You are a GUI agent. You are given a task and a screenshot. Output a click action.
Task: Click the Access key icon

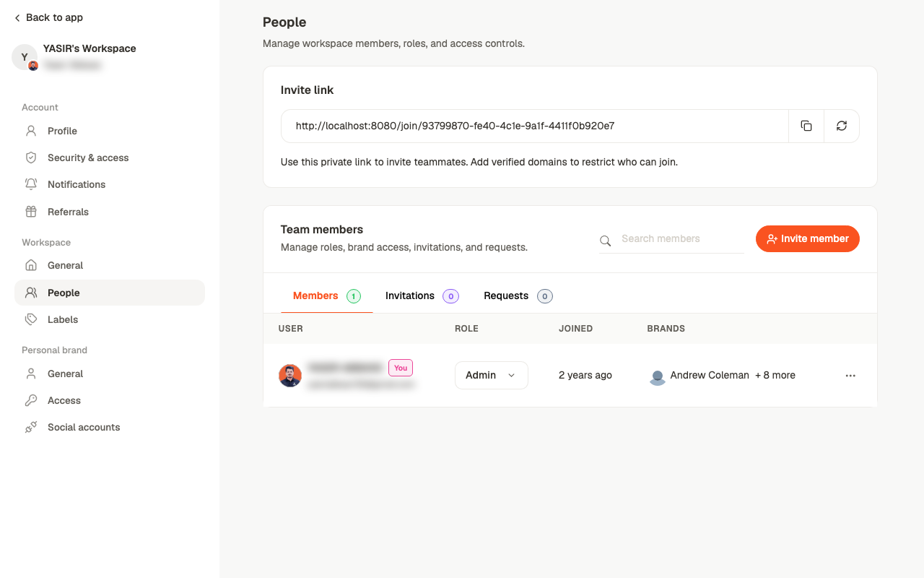point(31,400)
